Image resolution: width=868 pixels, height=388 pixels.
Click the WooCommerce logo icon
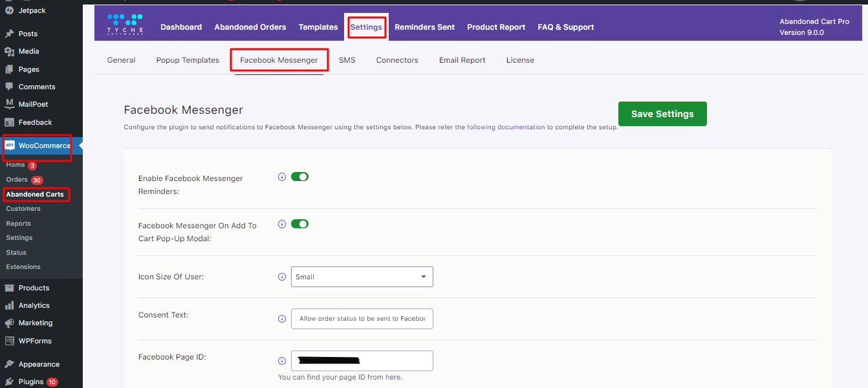coord(10,145)
